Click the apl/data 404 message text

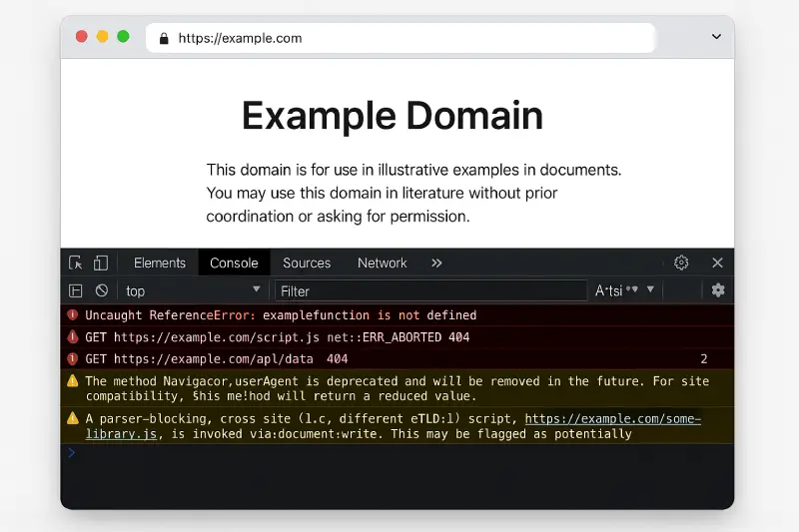[x=217, y=359]
